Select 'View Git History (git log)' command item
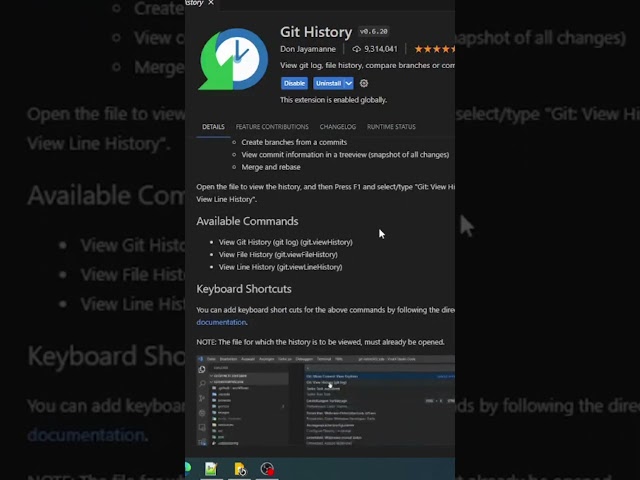Screen dimensions: 640x480 tap(285, 242)
